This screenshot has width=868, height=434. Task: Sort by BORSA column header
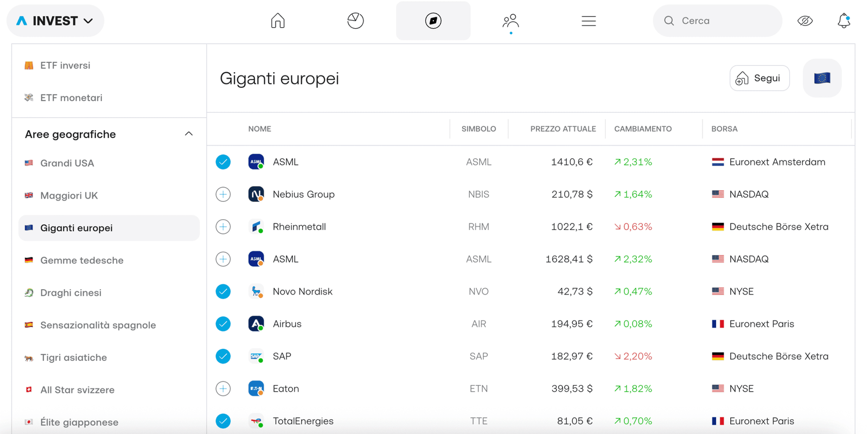(724, 129)
